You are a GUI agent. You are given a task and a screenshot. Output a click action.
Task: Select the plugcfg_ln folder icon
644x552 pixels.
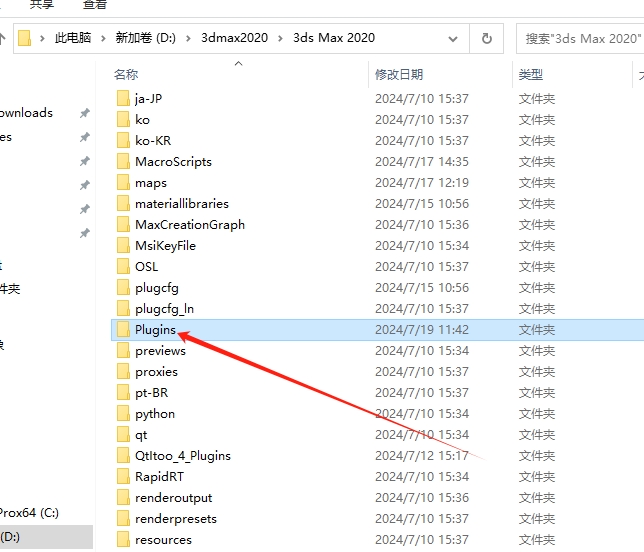[123, 308]
